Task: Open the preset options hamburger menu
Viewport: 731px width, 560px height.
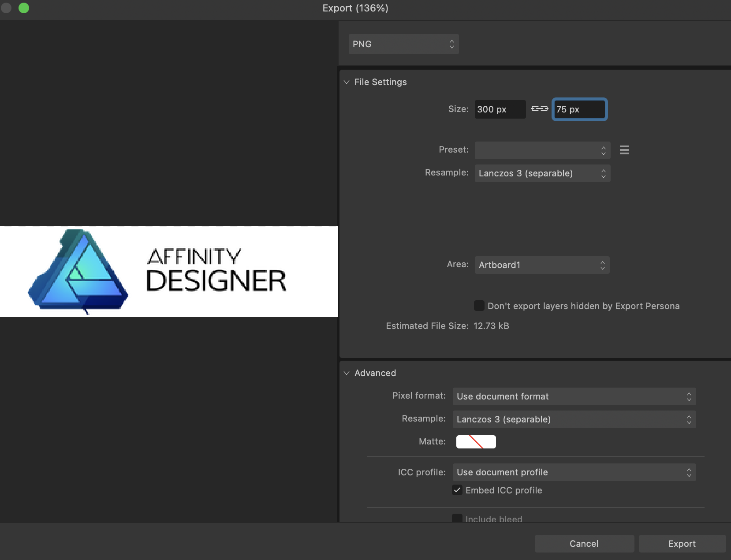Action: 624,150
